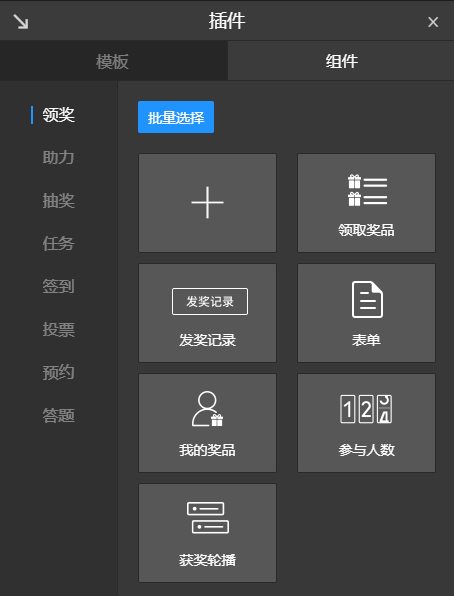Open the 投票 category
Viewport: 454px width, 596px height.
(58, 330)
